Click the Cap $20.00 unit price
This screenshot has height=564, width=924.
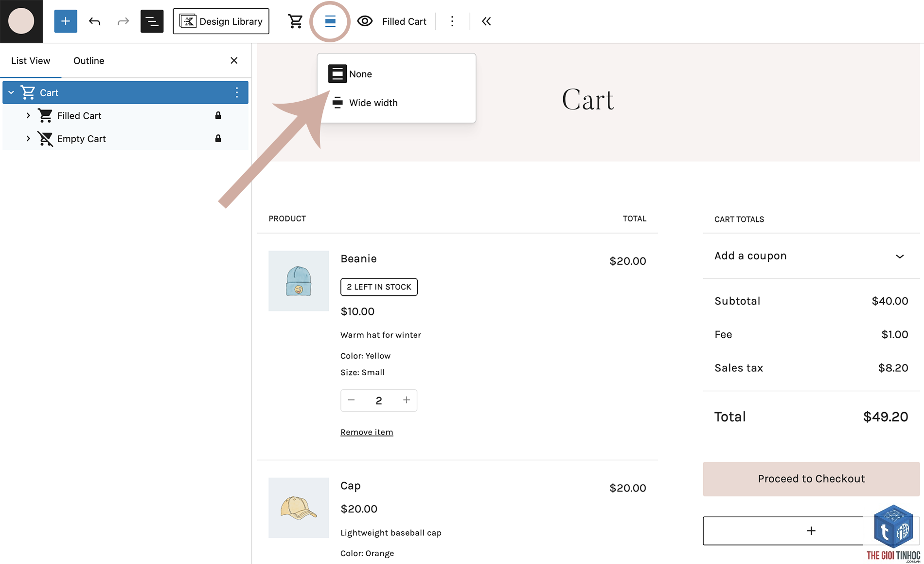pos(359,509)
